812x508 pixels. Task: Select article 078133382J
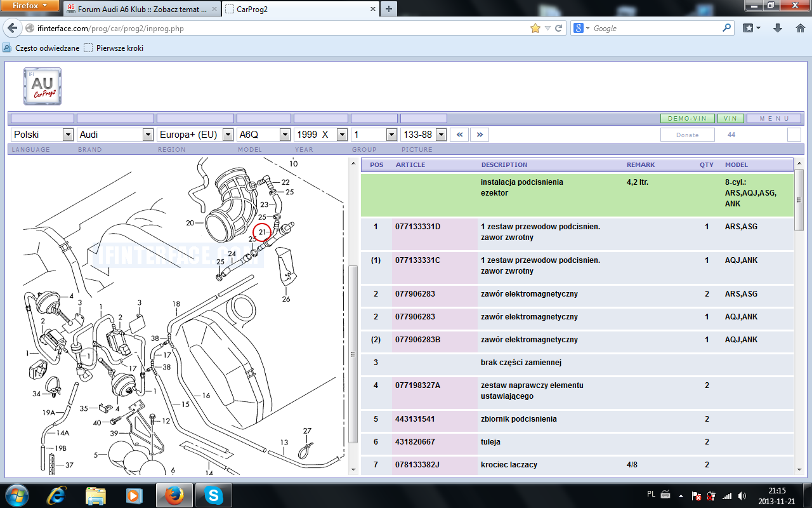click(417, 465)
